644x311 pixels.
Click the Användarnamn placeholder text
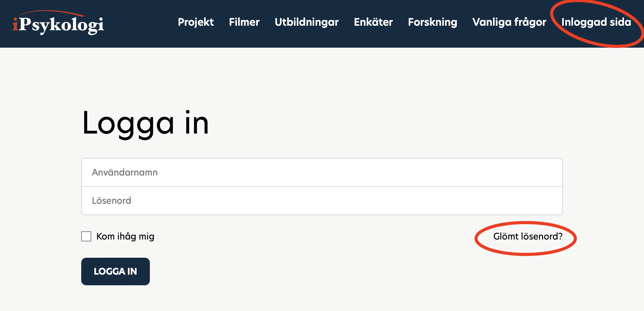point(125,172)
